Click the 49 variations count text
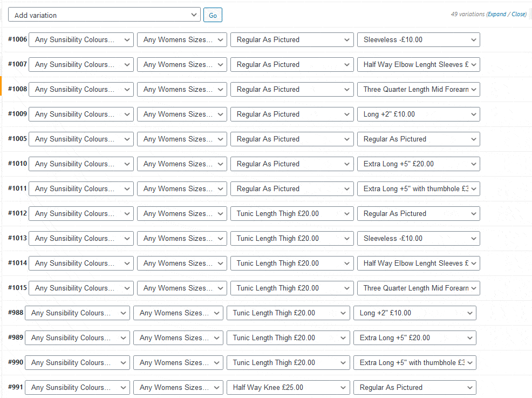This screenshot has width=532, height=398. pos(468,14)
